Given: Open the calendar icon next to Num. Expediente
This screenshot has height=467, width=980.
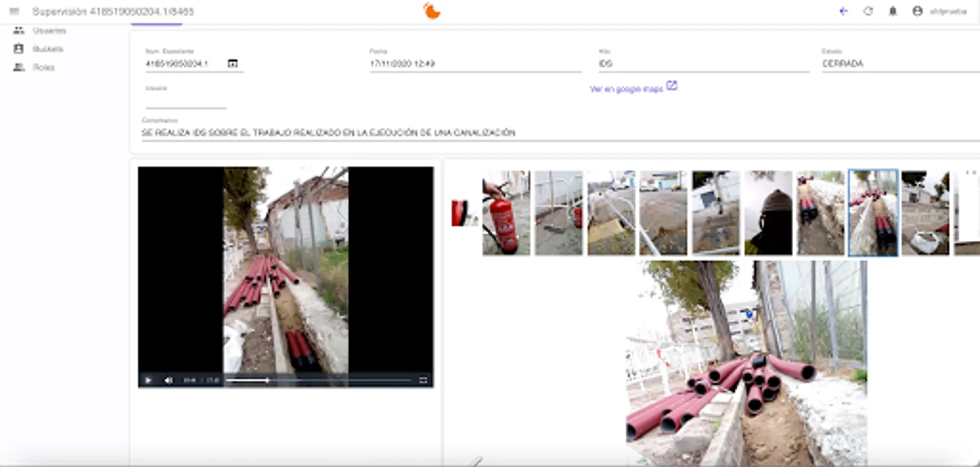Looking at the screenshot, I should click(233, 63).
